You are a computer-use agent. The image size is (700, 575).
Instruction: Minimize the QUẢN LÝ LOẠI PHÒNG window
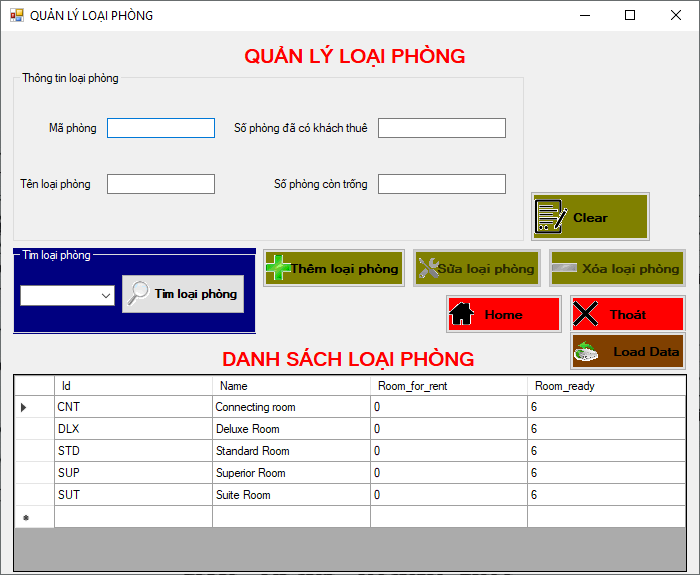pos(585,15)
